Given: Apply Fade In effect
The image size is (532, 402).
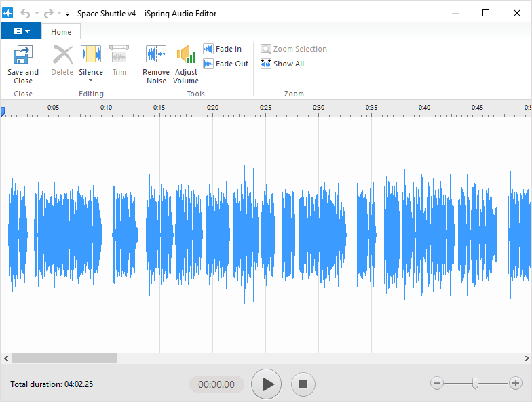Looking at the screenshot, I should (223, 49).
